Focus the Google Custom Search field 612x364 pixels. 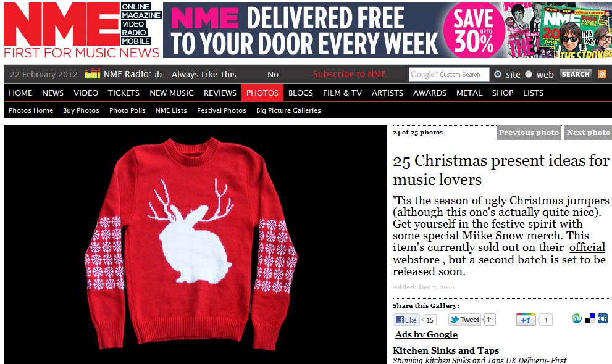pyautogui.click(x=449, y=75)
